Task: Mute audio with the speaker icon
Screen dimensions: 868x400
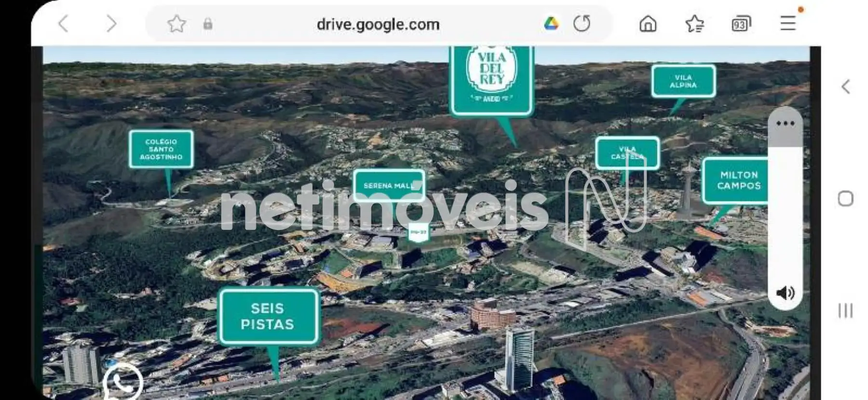Action: pyautogui.click(x=785, y=293)
